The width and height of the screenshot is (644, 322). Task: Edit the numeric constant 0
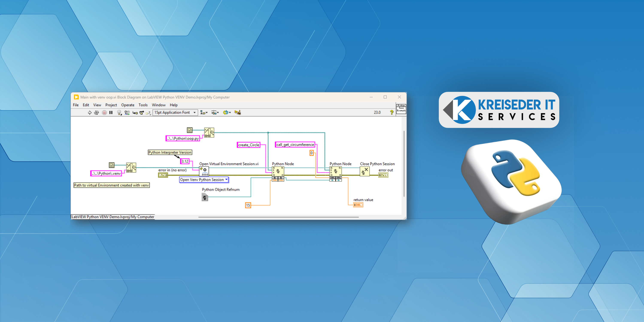(x=311, y=153)
